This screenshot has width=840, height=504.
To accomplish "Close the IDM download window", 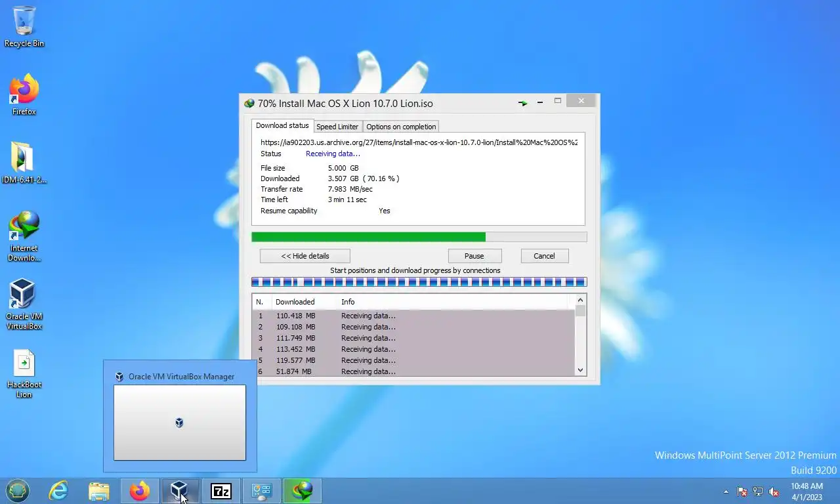I will click(581, 101).
